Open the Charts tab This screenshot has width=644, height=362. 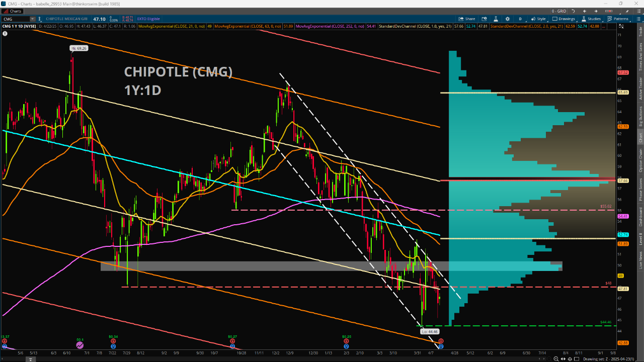13,11
